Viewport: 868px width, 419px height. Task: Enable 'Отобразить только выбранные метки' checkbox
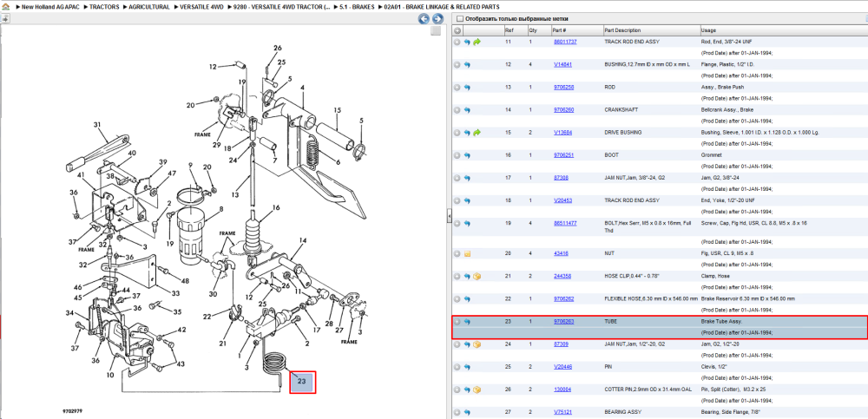pos(459,19)
